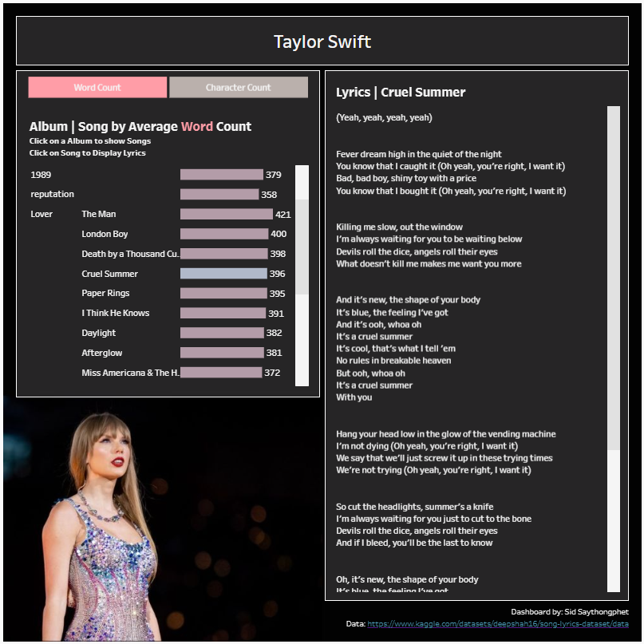Click the I Think He Knows bar
Viewport: 644px width, 644px height.
coord(223,313)
